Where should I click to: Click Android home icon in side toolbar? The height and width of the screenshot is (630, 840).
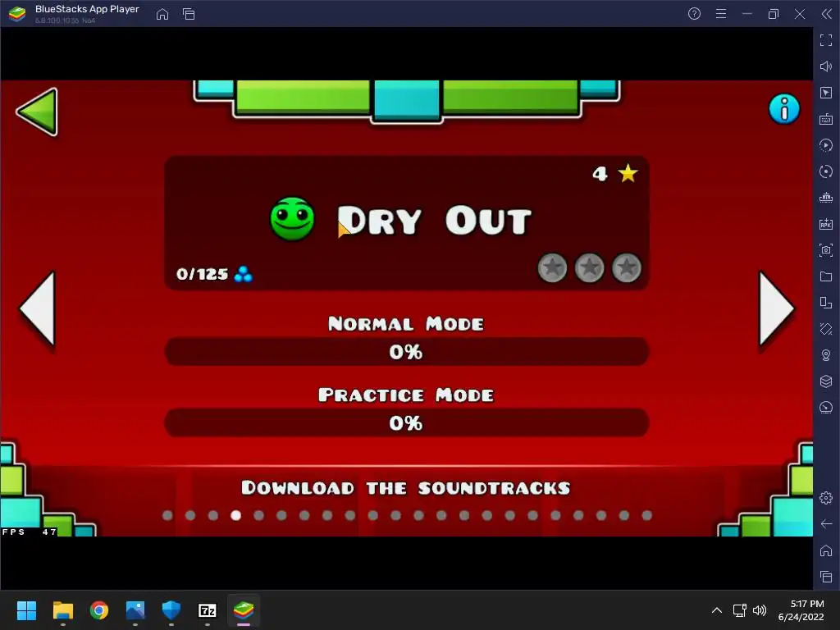point(826,550)
